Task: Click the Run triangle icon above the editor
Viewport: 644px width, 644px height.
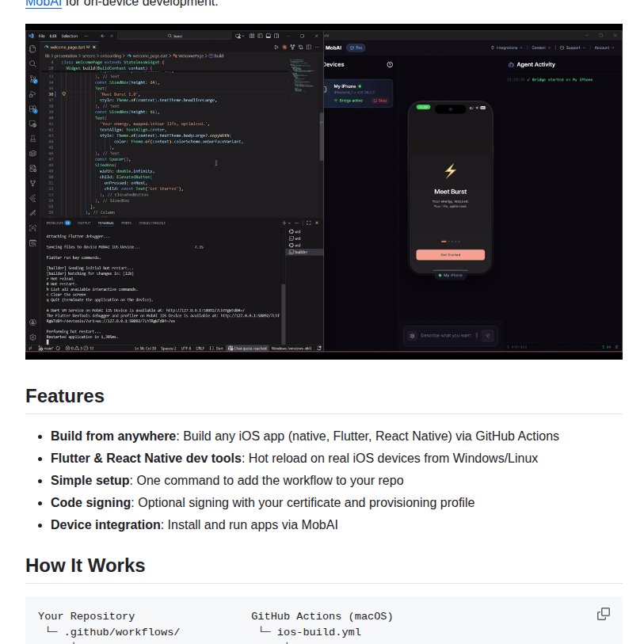Action: pyautogui.click(x=276, y=47)
